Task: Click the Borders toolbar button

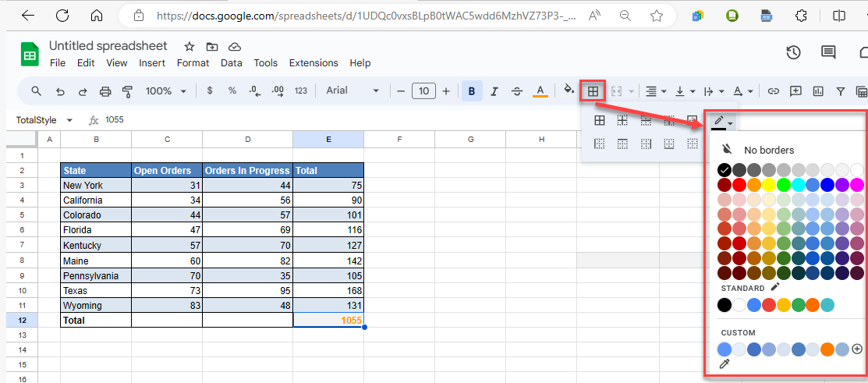Action: pyautogui.click(x=593, y=91)
